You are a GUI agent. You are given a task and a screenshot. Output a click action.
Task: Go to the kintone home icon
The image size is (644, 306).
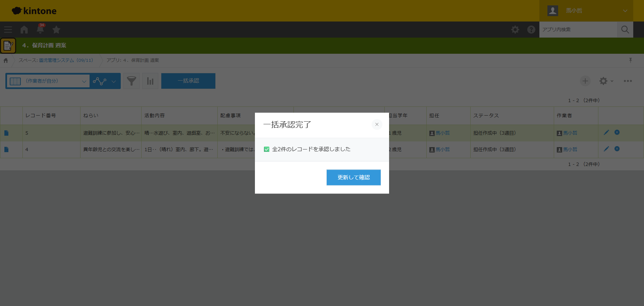click(x=24, y=30)
